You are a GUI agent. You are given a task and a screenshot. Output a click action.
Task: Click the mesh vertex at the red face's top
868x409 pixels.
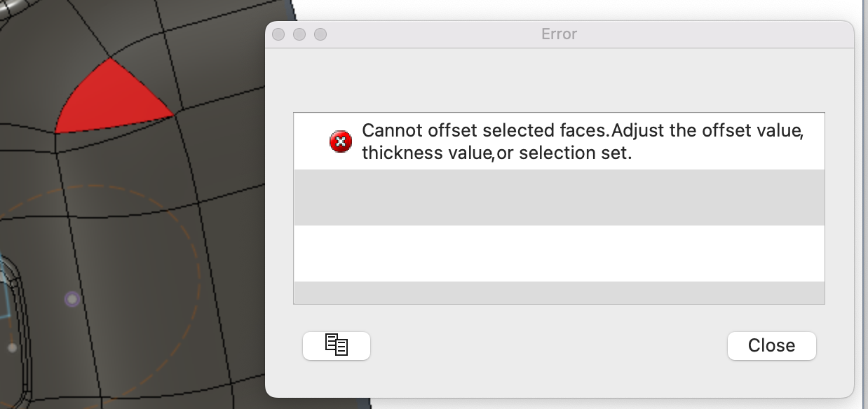click(x=110, y=58)
